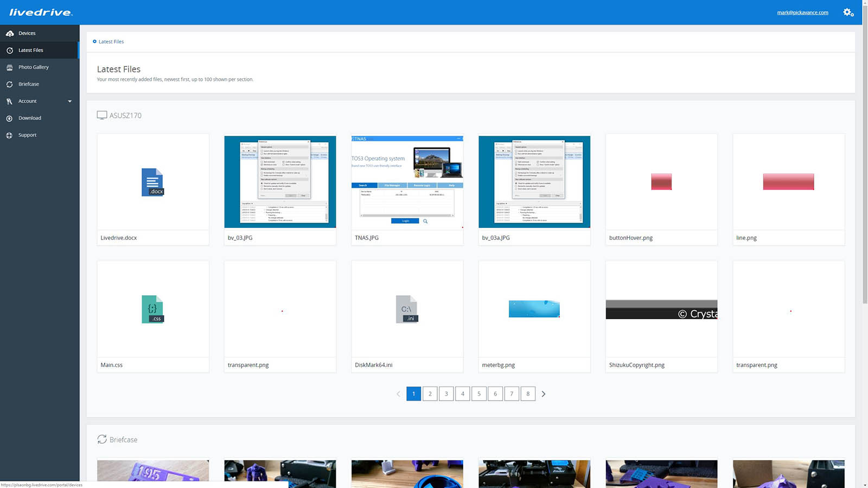This screenshot has width=868, height=488.
Task: Open Devices in the sidebar
Action: (40, 33)
